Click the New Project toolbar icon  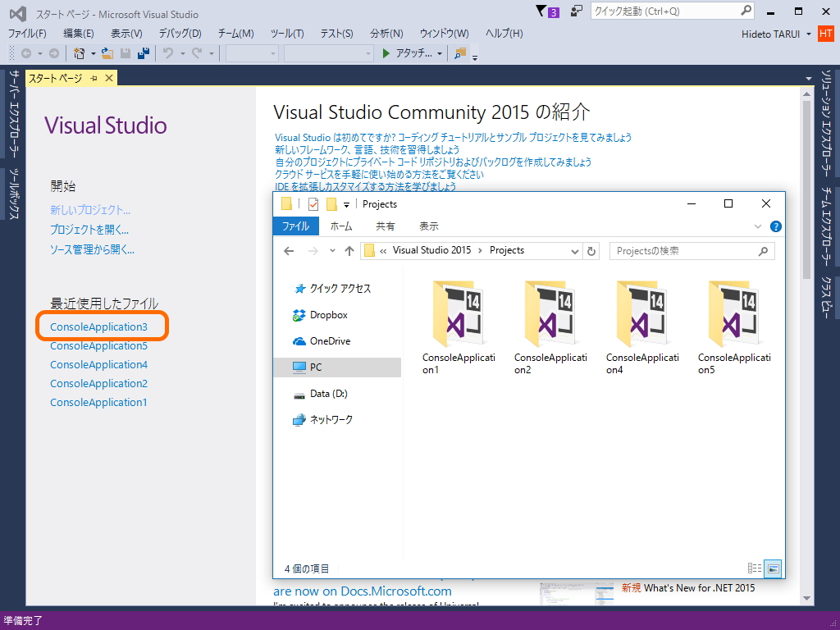80,53
